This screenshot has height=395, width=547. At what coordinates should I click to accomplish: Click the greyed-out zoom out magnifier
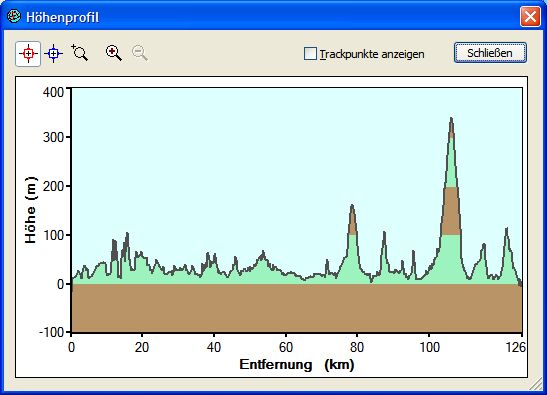[x=140, y=53]
